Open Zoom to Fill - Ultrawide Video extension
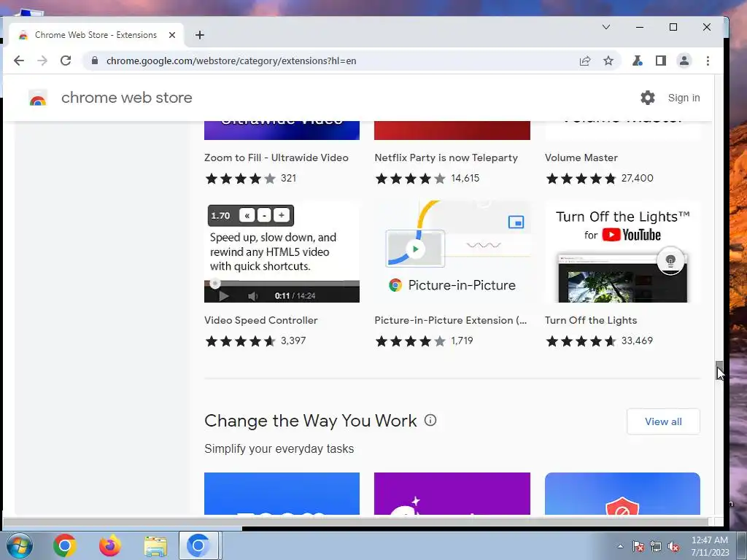 [x=276, y=157]
